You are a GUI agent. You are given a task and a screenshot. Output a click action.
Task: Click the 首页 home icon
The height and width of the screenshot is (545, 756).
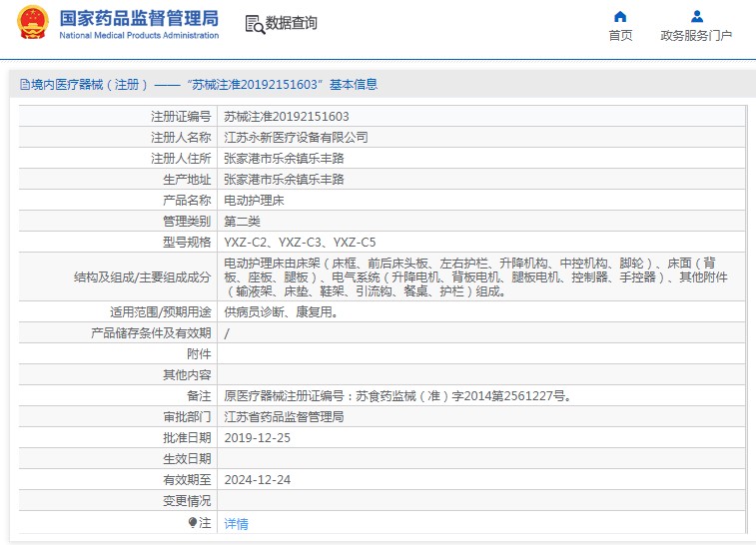click(x=620, y=17)
